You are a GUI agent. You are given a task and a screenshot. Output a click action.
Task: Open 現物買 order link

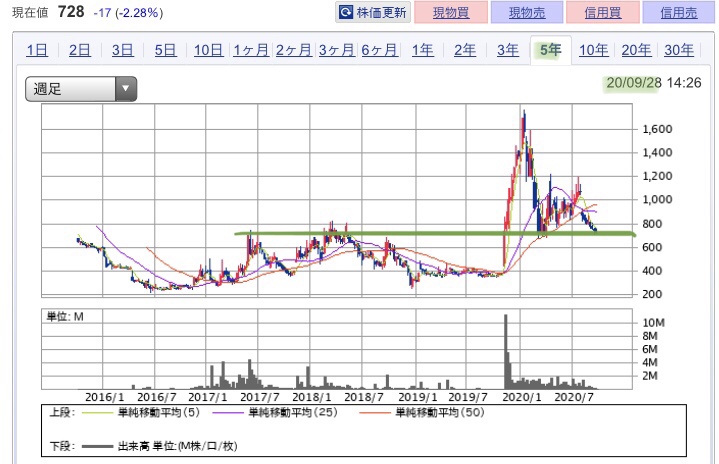[x=451, y=12]
